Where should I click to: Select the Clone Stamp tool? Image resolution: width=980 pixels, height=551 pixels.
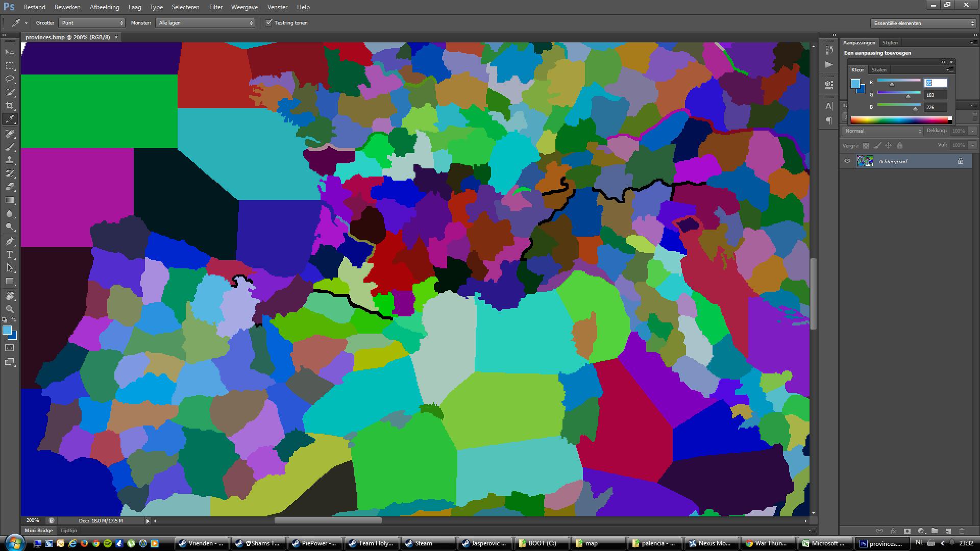10,160
